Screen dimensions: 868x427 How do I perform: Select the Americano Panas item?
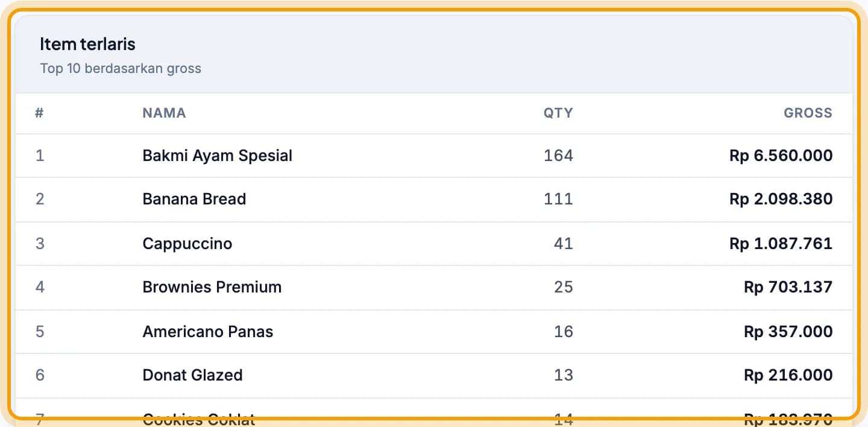point(208,332)
